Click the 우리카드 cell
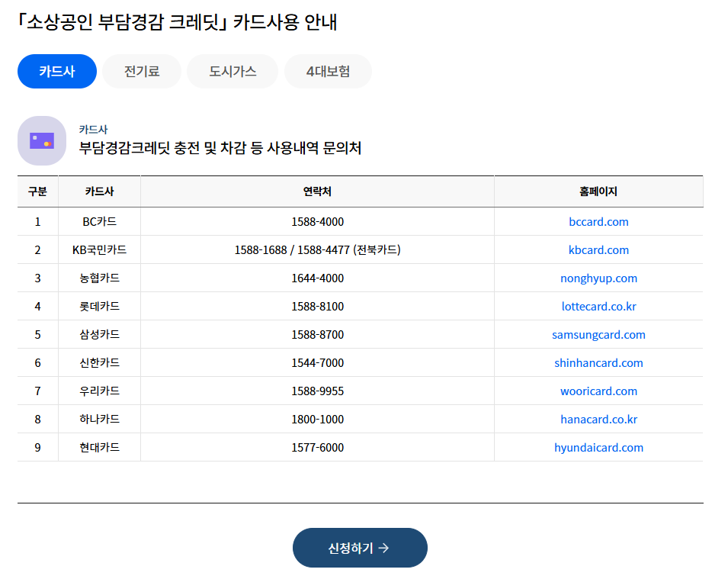This screenshot has width=728, height=579. [99, 391]
